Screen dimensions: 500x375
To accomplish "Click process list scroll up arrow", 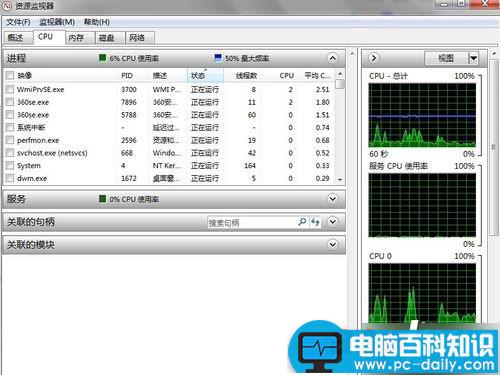I will (x=340, y=74).
